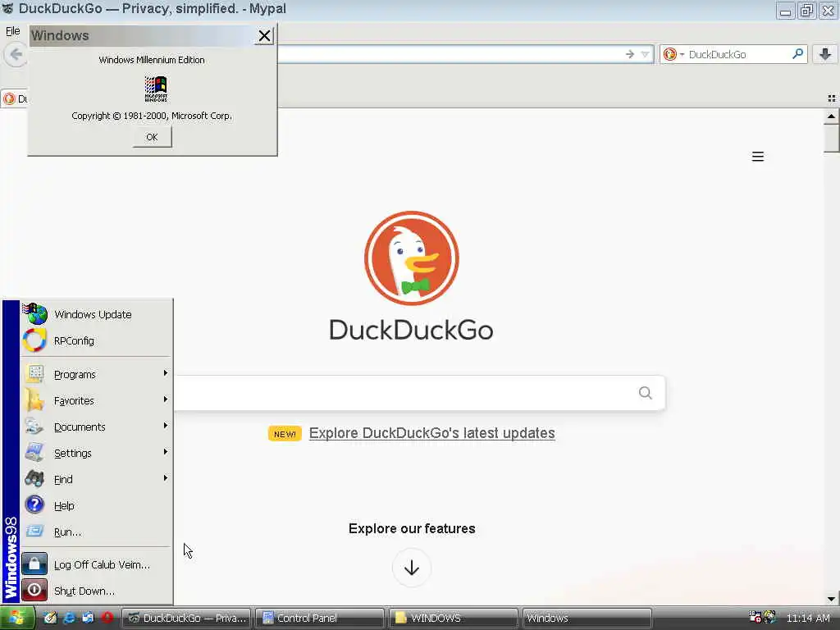
Task: Click the list all tabs icon
Action: [x=832, y=98]
